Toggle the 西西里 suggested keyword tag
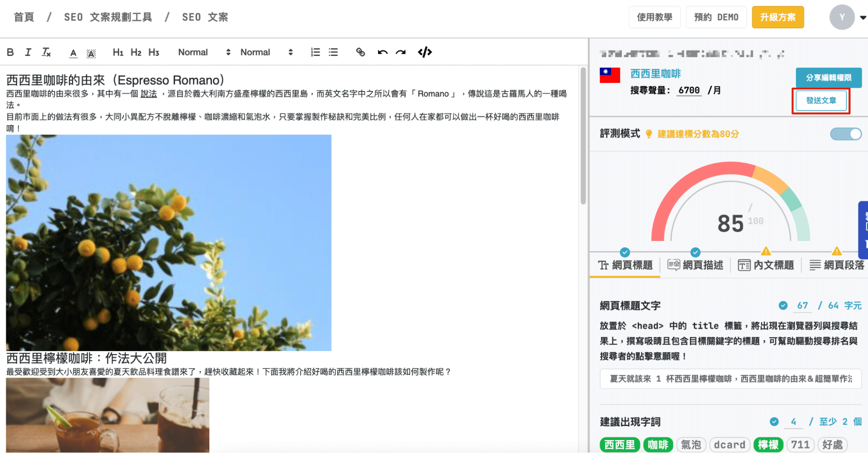 pos(620,445)
